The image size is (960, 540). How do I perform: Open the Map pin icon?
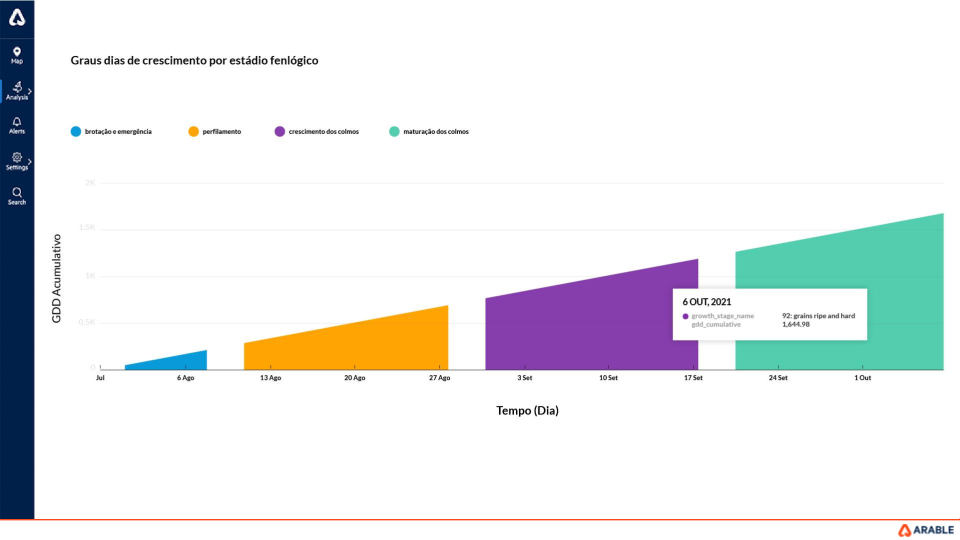click(x=17, y=52)
